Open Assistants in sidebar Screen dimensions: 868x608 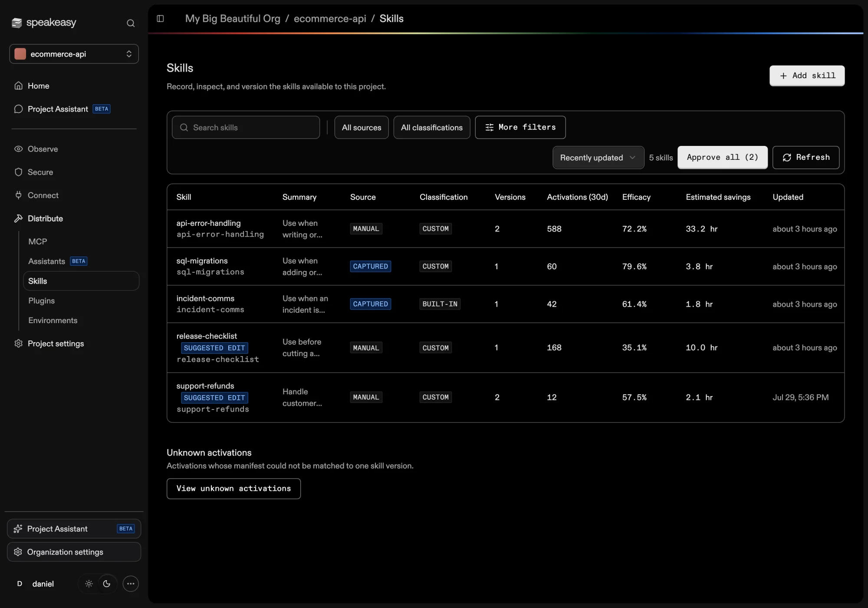coord(46,261)
